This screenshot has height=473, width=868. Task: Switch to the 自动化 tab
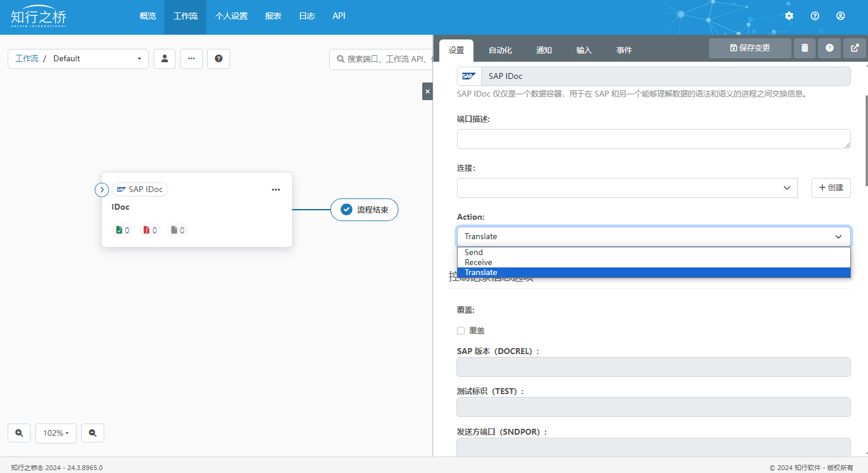[x=500, y=51]
